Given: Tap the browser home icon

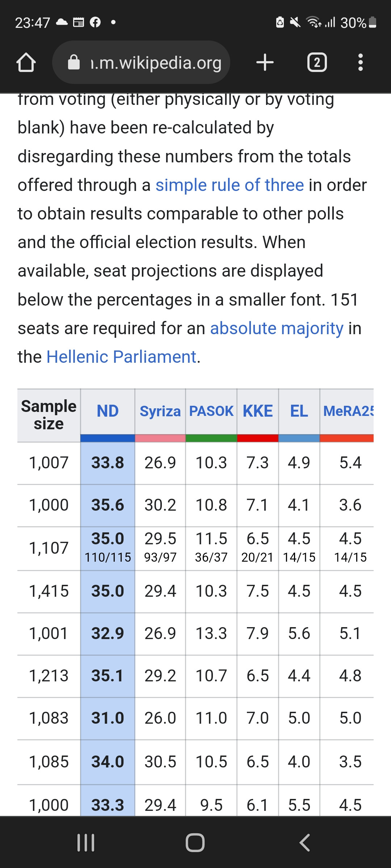Looking at the screenshot, I should point(26,63).
